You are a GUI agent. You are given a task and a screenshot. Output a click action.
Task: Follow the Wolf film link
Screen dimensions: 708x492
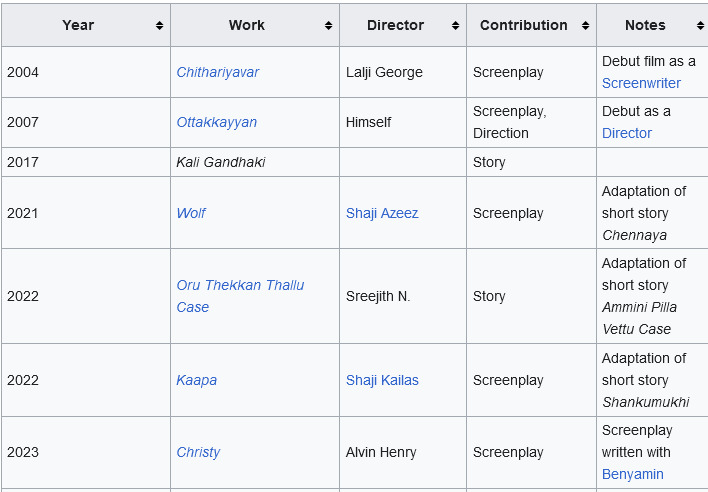[191, 213]
